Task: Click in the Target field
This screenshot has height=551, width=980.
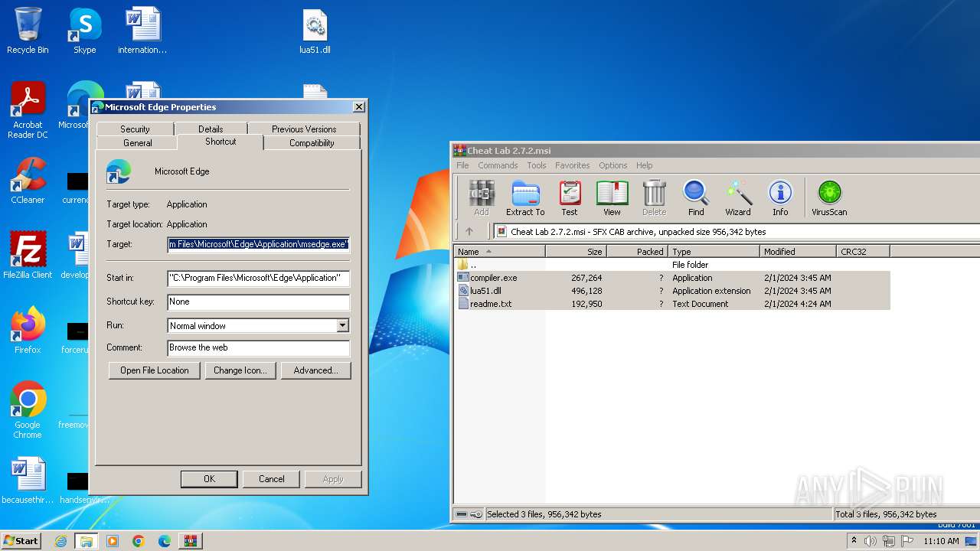Action: point(259,244)
